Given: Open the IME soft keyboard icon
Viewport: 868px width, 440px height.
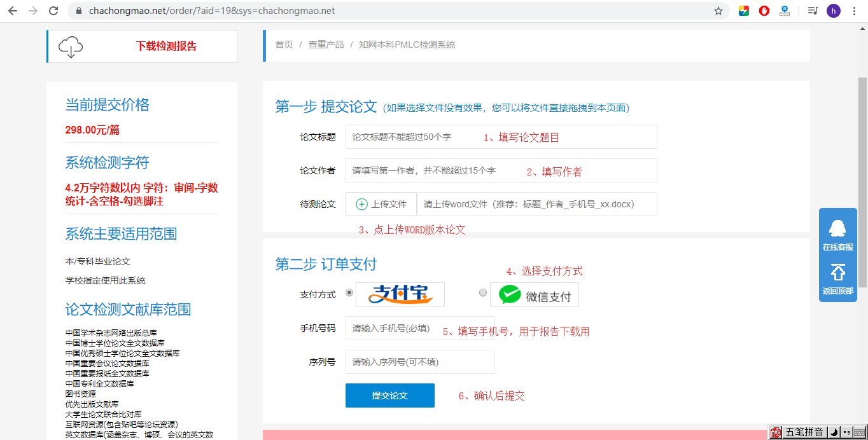Looking at the screenshot, I should click(x=859, y=433).
